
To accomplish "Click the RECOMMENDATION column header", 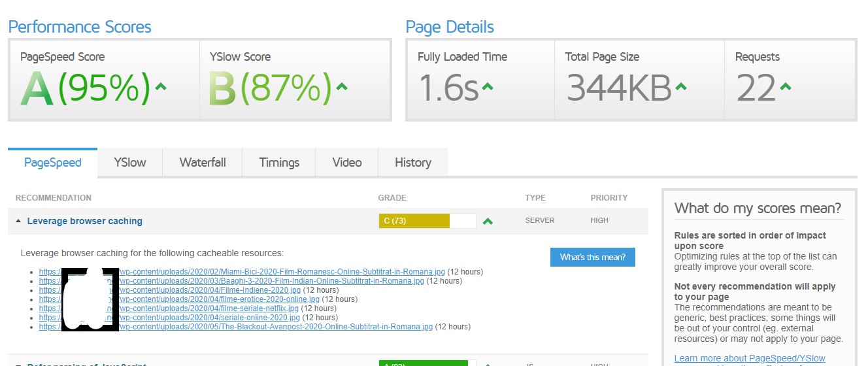I will coord(54,197).
